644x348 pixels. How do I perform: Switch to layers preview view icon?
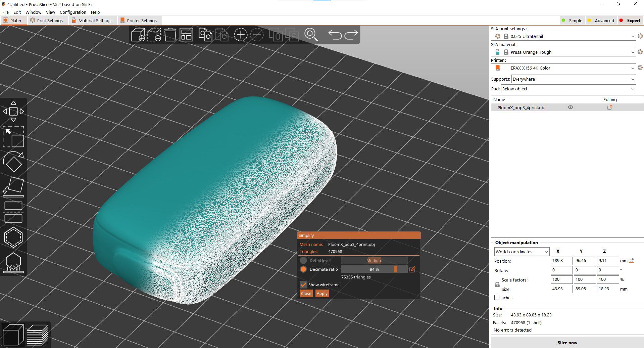pyautogui.click(x=37, y=335)
